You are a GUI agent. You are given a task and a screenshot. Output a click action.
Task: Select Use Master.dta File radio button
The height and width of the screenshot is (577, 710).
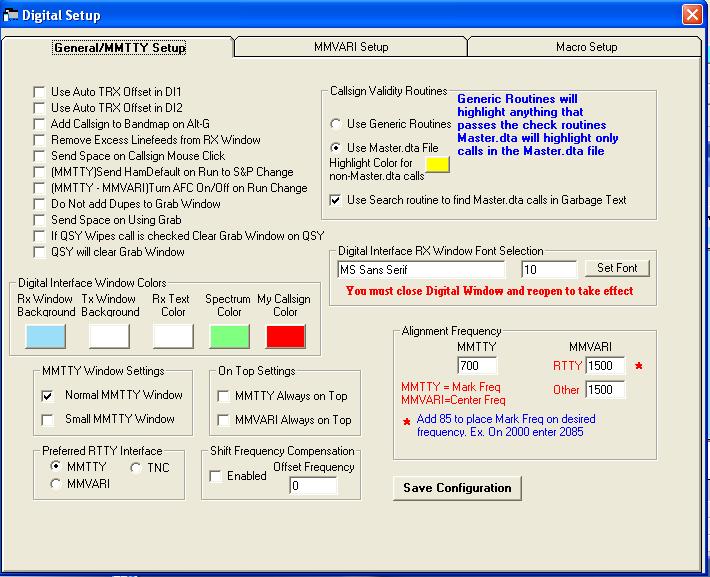[x=336, y=148]
